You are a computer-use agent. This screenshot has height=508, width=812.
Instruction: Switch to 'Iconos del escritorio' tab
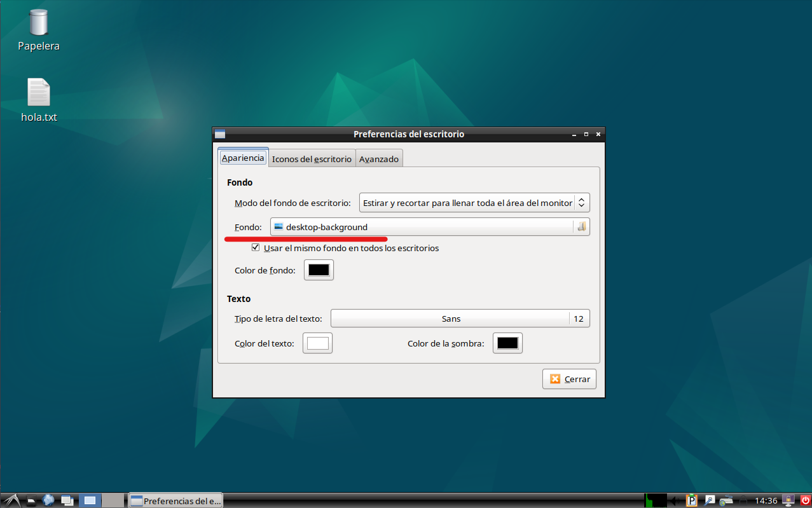(x=312, y=159)
